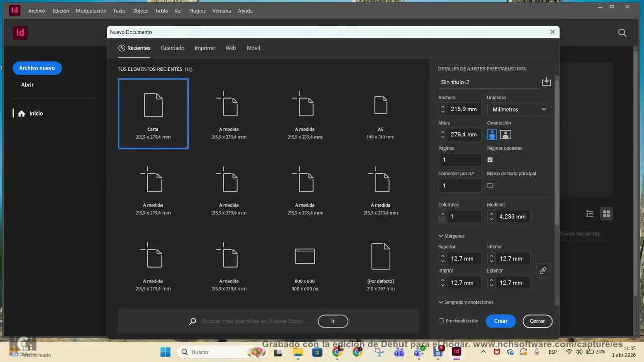Image resolution: width=644 pixels, height=362 pixels.
Task: Click the search magnifier in InDesign window
Action: point(622,33)
